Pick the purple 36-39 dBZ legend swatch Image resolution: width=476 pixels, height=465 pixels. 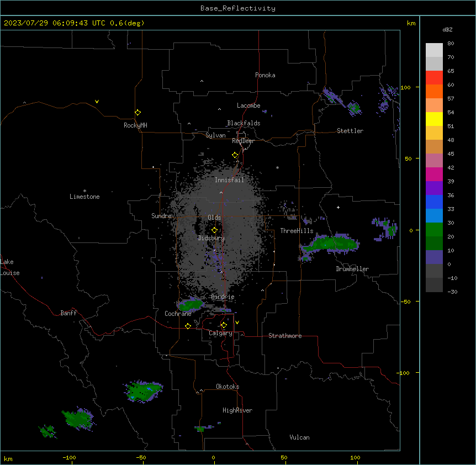pos(434,188)
